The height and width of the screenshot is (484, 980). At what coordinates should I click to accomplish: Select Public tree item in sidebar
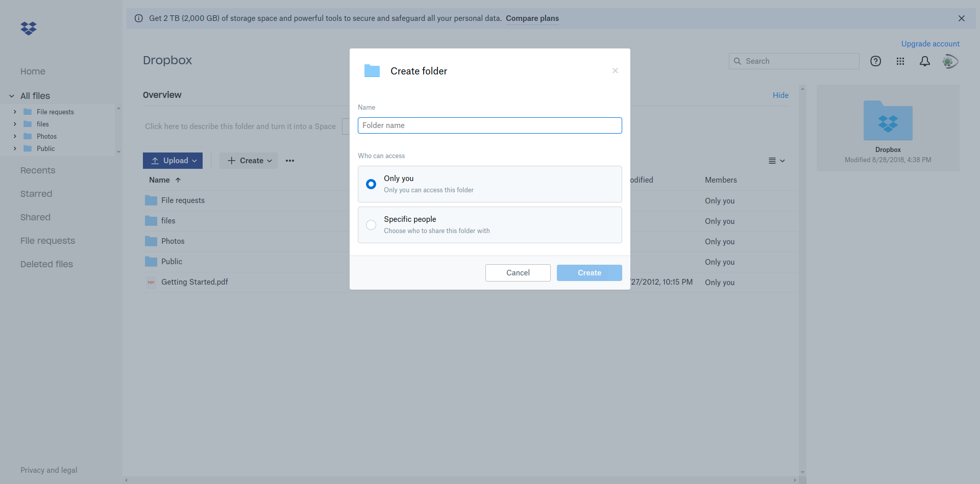pyautogui.click(x=45, y=148)
